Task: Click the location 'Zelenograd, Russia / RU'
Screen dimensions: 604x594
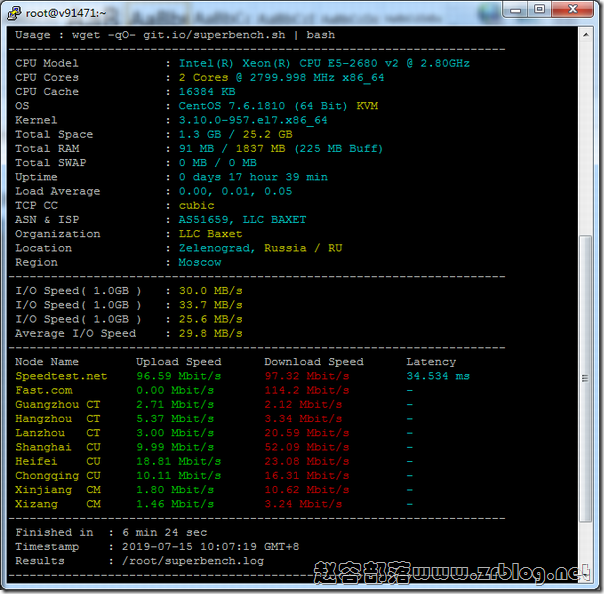Action: (x=260, y=248)
